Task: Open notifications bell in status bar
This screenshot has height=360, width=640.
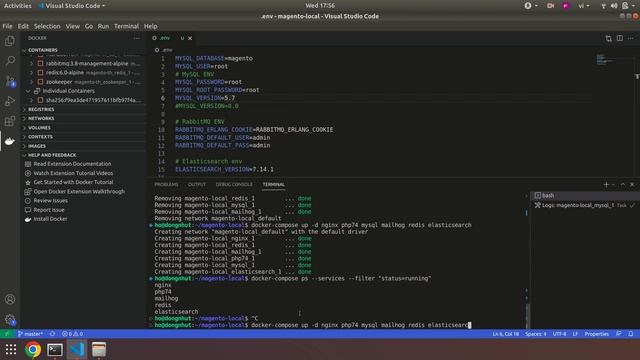Action: 631,334
